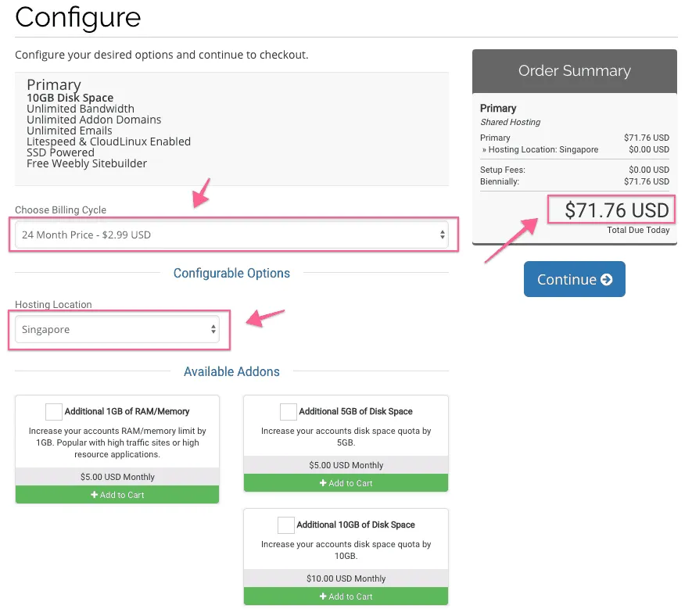Click the Setup Fees line
The height and width of the screenshot is (616, 692).
tap(574, 170)
